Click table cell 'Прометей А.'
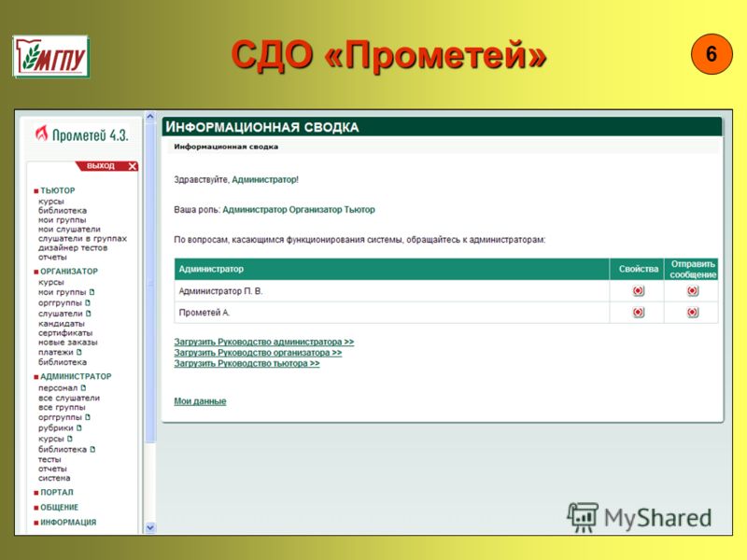The width and height of the screenshot is (747, 560). point(391,313)
